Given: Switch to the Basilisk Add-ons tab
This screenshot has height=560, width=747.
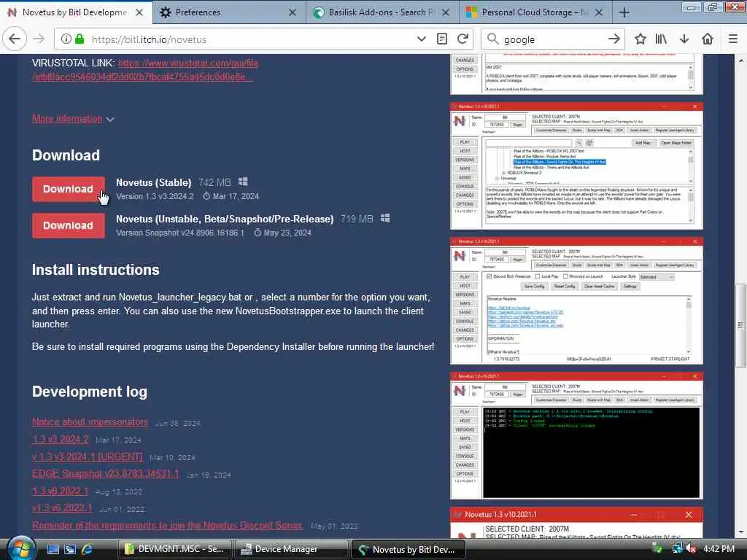Looking at the screenshot, I should click(382, 12).
